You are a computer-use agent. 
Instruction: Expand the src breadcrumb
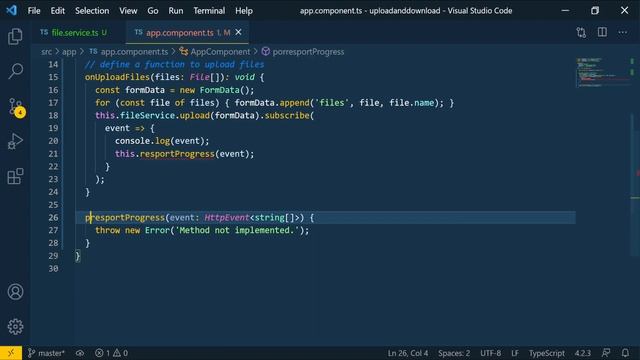point(46,52)
